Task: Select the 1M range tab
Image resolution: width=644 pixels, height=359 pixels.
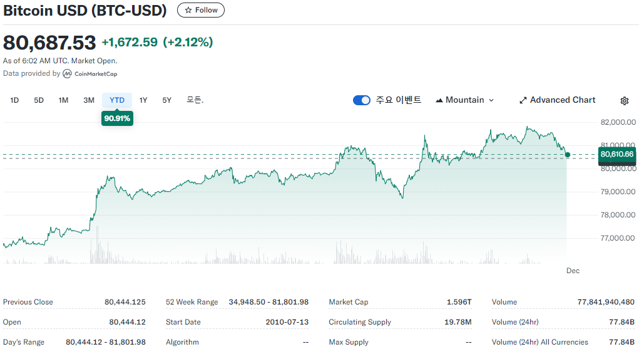Action: [63, 100]
